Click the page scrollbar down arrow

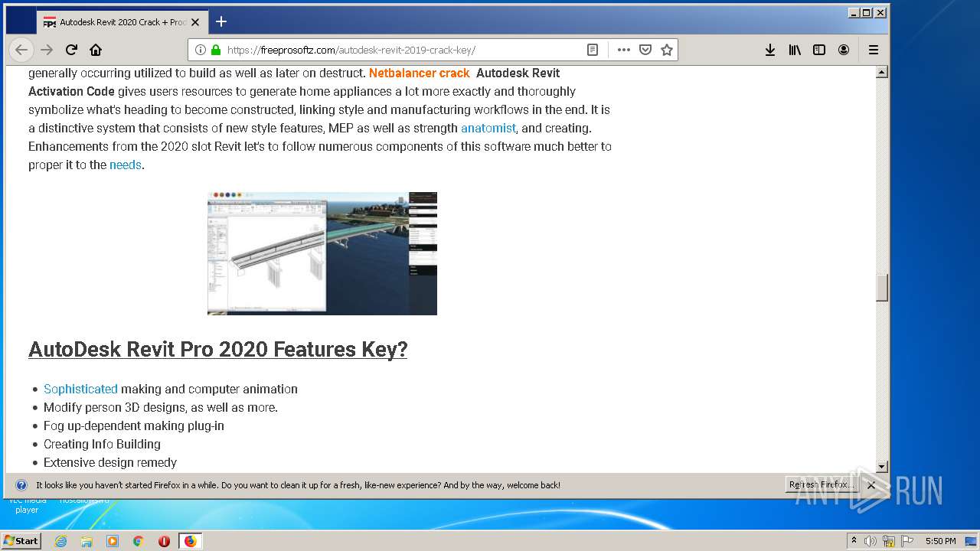point(882,466)
